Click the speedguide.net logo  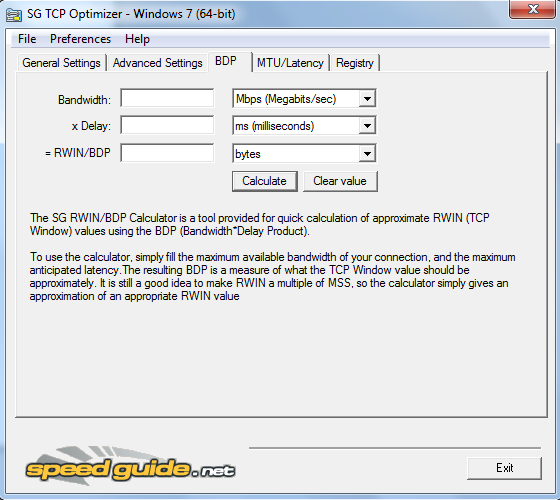(x=130, y=466)
